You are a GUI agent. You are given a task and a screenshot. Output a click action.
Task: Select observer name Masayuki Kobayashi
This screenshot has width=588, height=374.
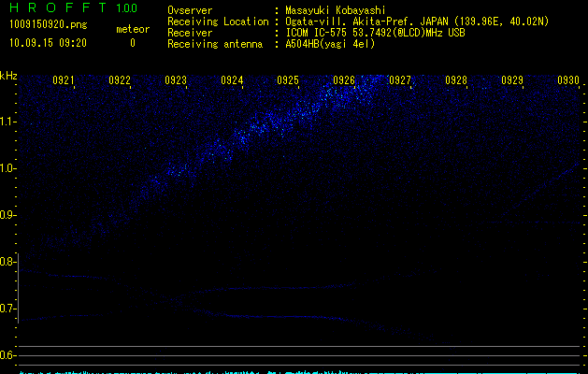[336, 10]
